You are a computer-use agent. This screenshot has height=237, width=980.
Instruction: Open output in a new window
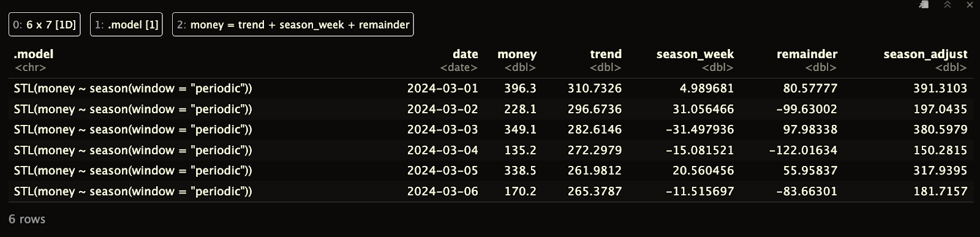click(924, 4)
